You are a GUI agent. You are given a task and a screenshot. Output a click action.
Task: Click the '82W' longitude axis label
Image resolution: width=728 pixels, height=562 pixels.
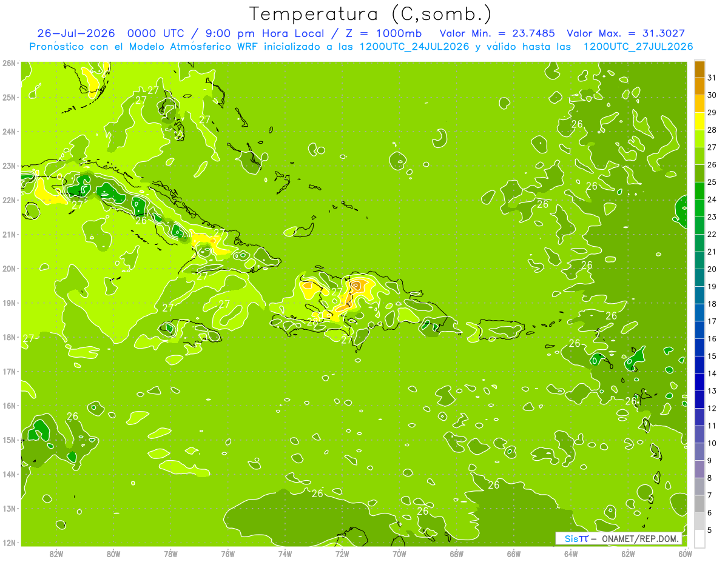coord(56,554)
